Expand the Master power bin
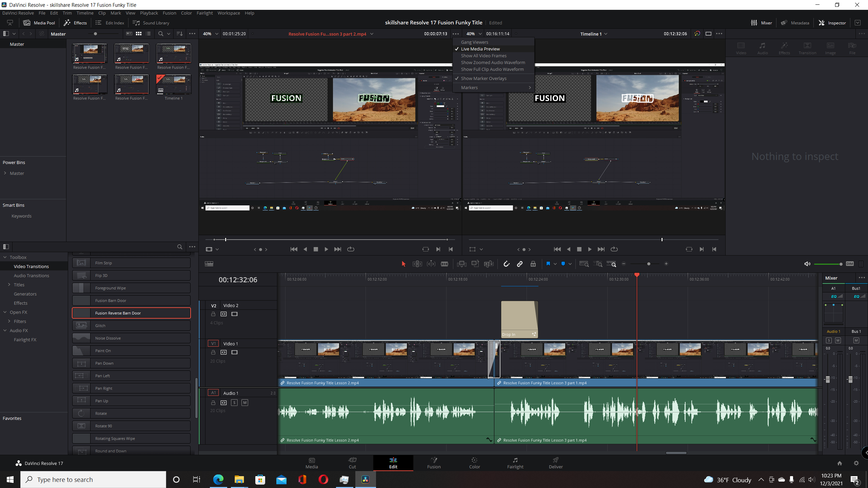The height and width of the screenshot is (488, 868). tap(5, 173)
